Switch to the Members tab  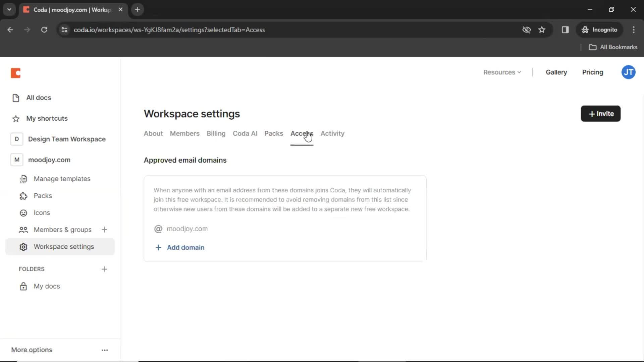tap(184, 133)
